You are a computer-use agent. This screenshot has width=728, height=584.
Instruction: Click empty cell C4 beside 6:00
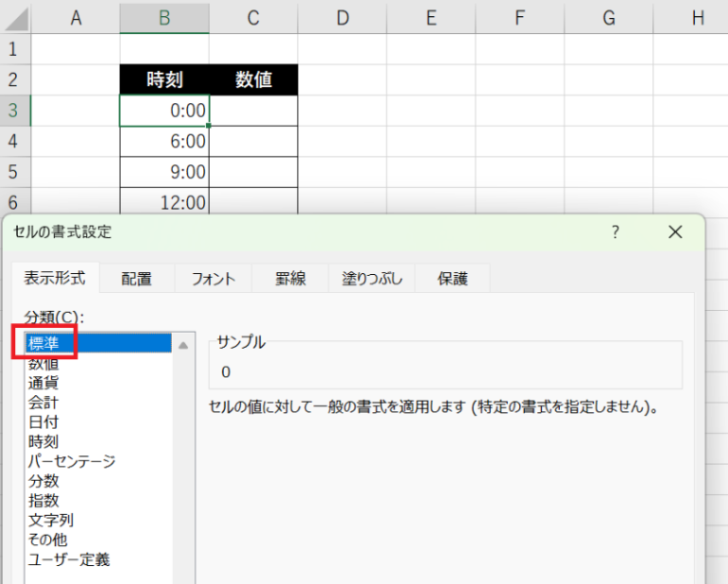(x=253, y=141)
